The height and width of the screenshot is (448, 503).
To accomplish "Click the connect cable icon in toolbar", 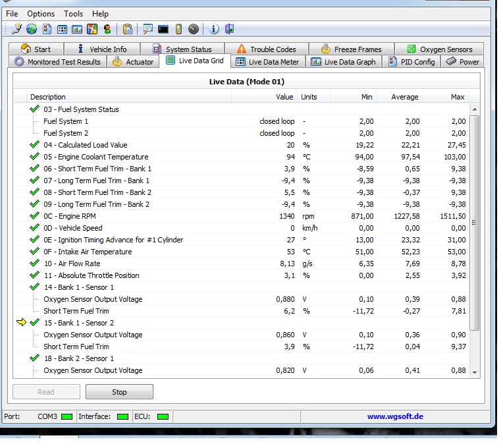I will click(17, 29).
